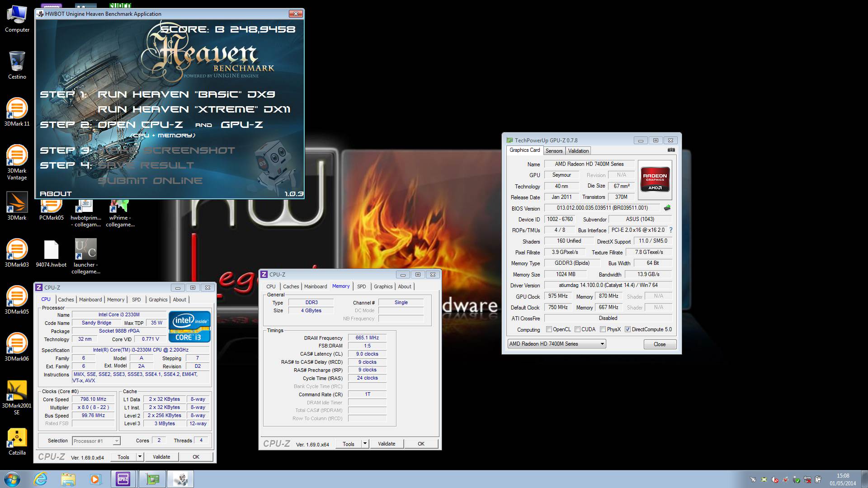Click OK in CPU-Z Memory window

[421, 444]
